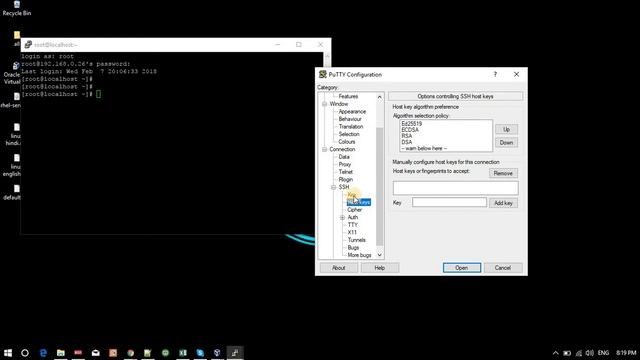Click the Up button for algorithm order
The image size is (640, 360).
click(507, 129)
